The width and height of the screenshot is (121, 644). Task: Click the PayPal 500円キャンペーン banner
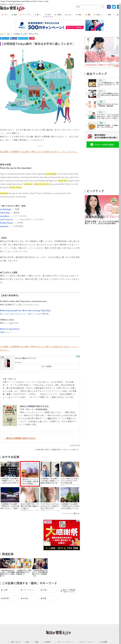[60, 25]
